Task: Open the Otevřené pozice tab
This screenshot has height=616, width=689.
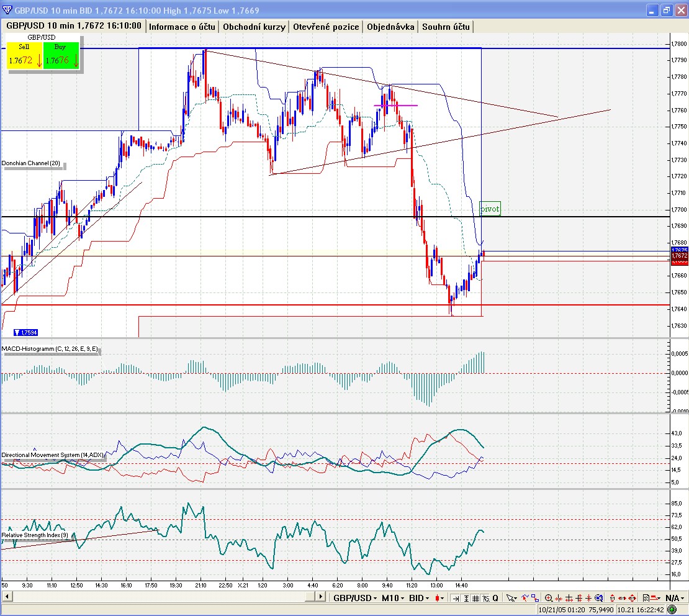Action: [326, 27]
